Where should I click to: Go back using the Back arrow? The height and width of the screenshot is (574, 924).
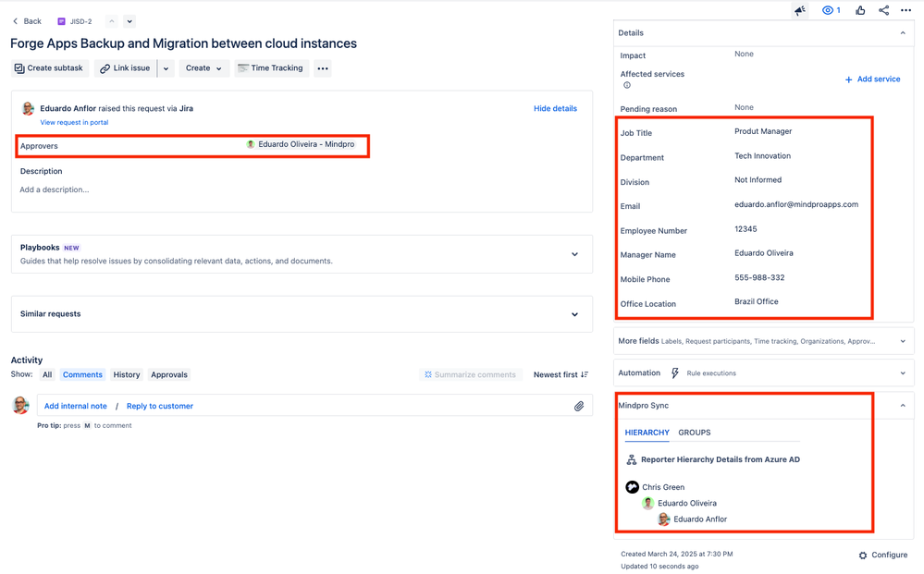pos(27,21)
